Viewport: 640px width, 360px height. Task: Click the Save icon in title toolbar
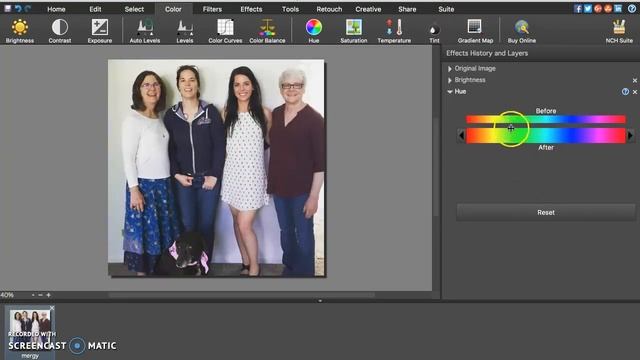point(7,9)
